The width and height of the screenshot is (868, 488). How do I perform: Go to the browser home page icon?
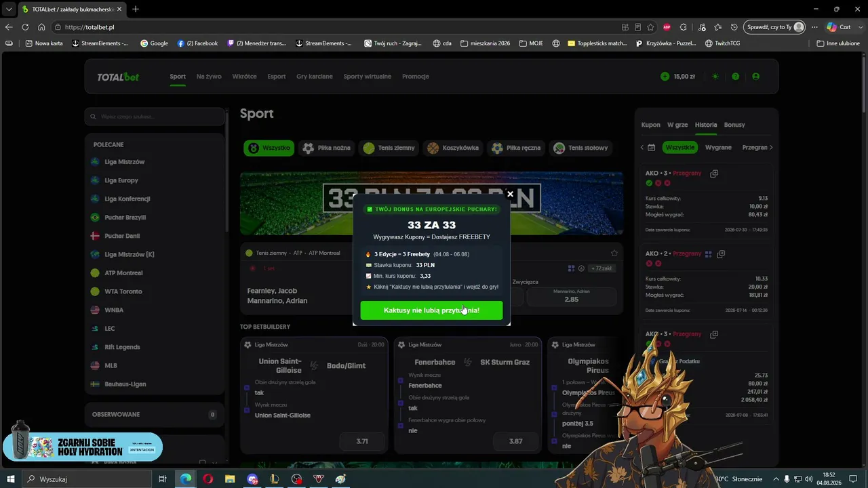point(41,27)
